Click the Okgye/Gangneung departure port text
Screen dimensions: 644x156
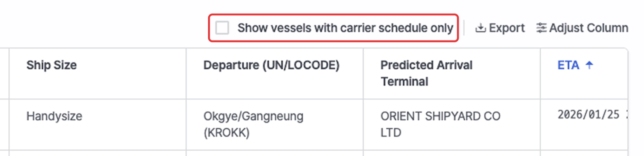point(253,116)
